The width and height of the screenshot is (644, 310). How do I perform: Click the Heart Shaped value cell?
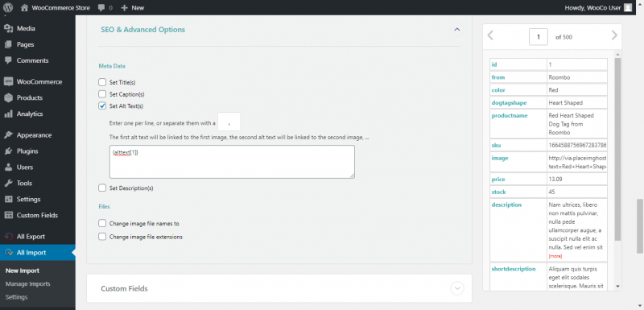pos(577,102)
